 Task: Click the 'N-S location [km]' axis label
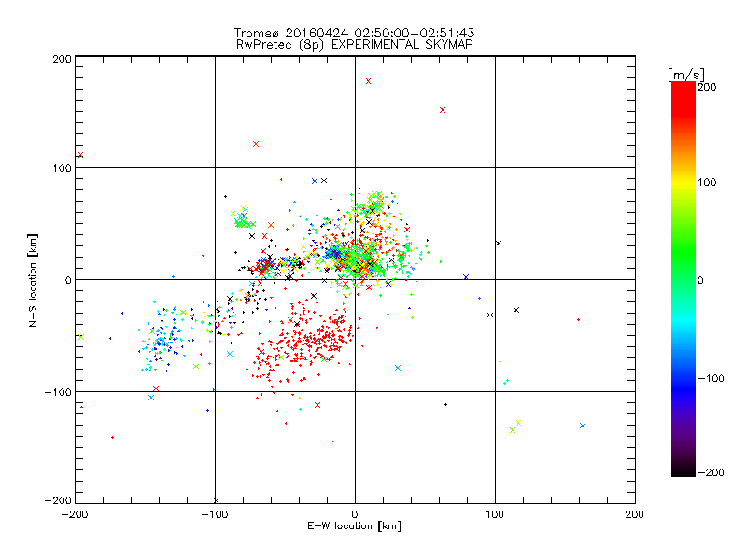[x=33, y=280]
